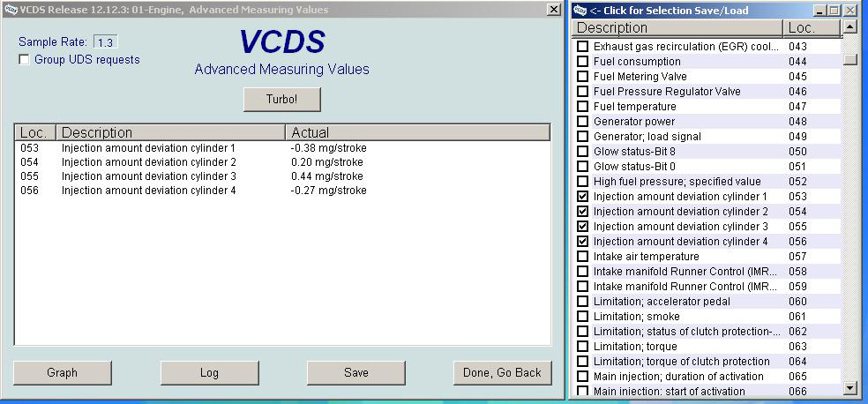Check the Fuel consumption box

pyautogui.click(x=582, y=62)
